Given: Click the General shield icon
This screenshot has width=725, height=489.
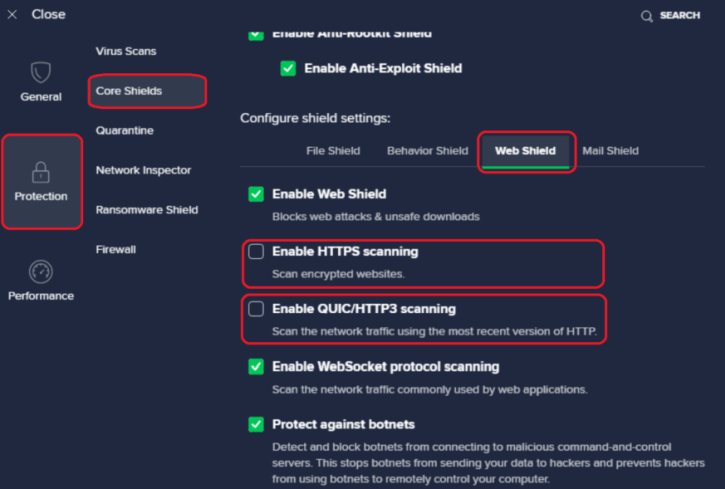Looking at the screenshot, I should pos(41,72).
